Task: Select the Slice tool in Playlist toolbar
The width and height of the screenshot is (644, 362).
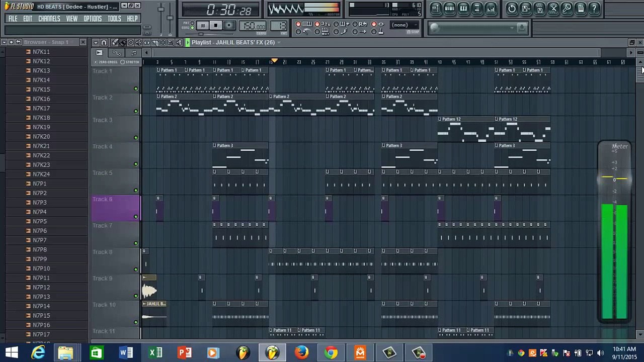Action: click(155, 43)
